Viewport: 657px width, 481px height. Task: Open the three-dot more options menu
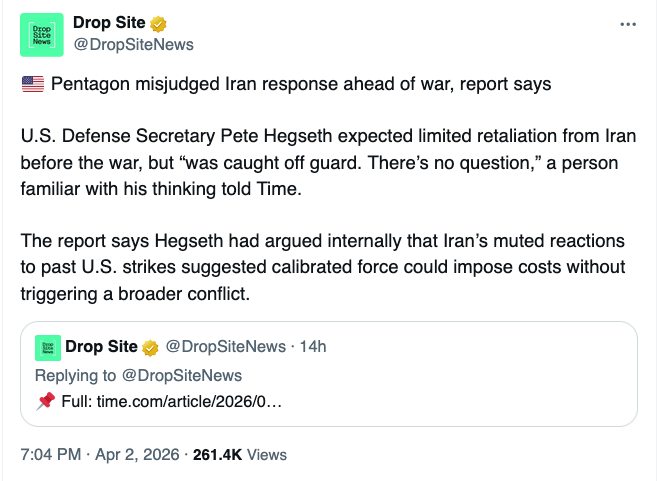tap(628, 24)
